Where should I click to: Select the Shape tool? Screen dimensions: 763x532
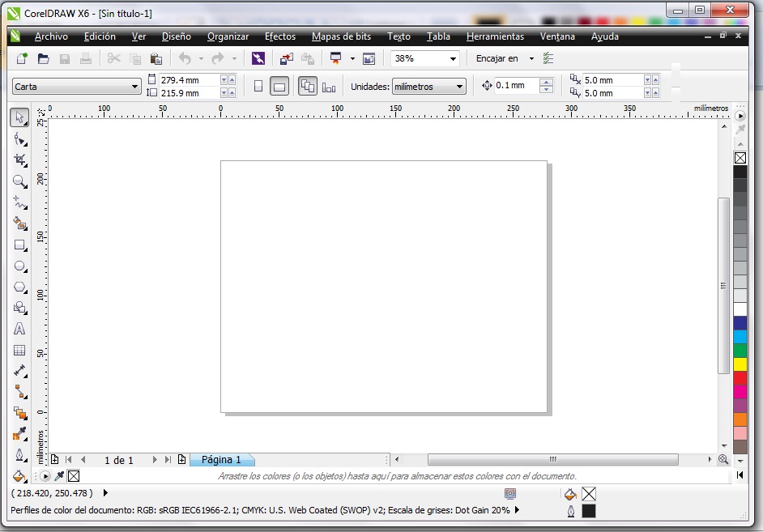click(x=19, y=138)
